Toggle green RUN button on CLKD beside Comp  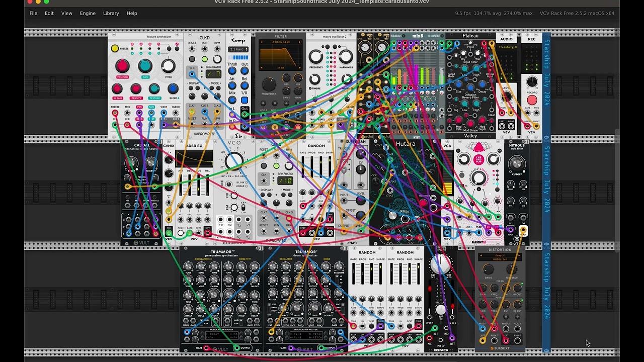[x=205, y=59]
